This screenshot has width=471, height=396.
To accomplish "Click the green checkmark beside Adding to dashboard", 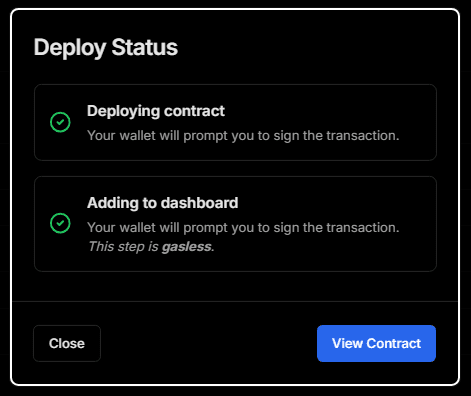I will [60, 223].
